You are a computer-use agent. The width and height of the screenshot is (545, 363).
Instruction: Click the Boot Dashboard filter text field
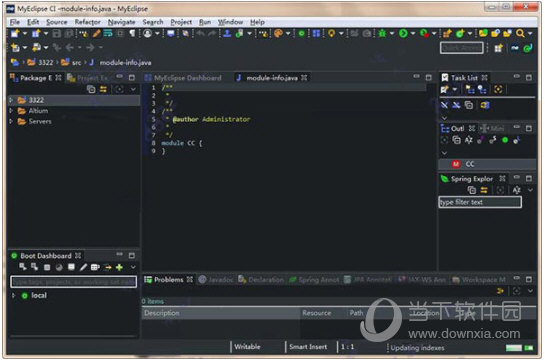click(x=74, y=282)
